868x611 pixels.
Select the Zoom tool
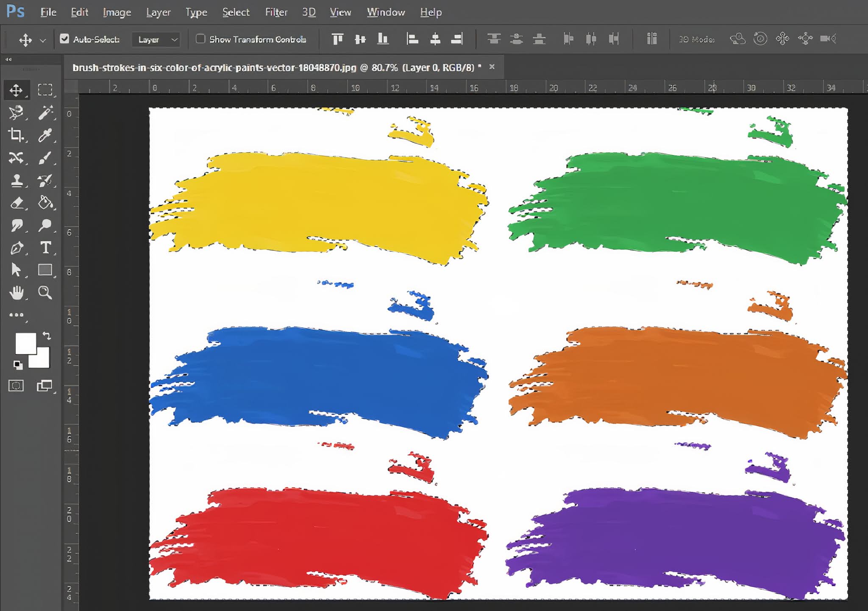pos(45,292)
